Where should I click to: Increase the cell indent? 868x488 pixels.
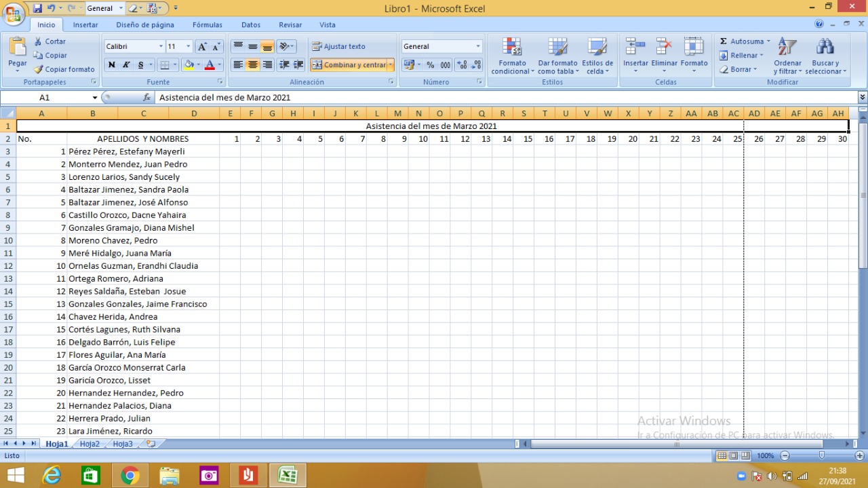[298, 65]
